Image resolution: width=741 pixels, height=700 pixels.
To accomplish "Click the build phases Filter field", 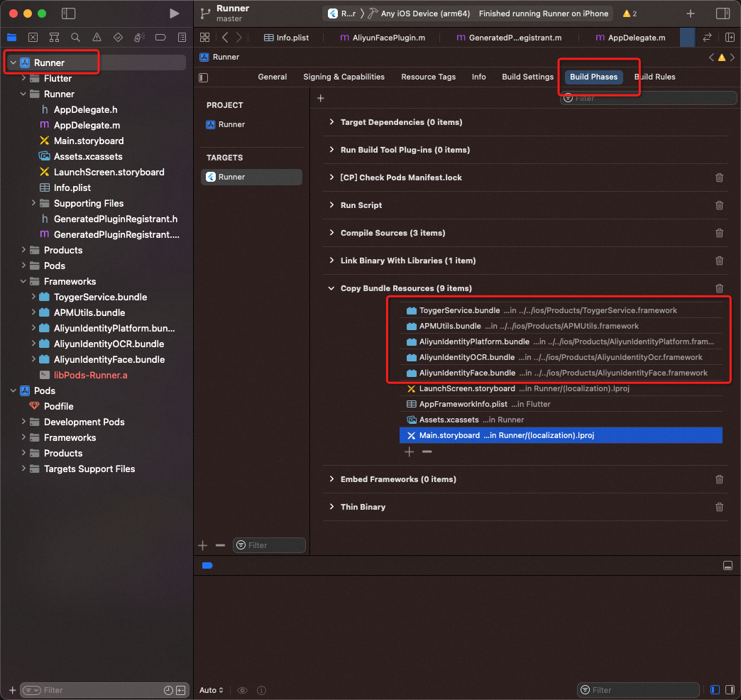I will [x=648, y=98].
